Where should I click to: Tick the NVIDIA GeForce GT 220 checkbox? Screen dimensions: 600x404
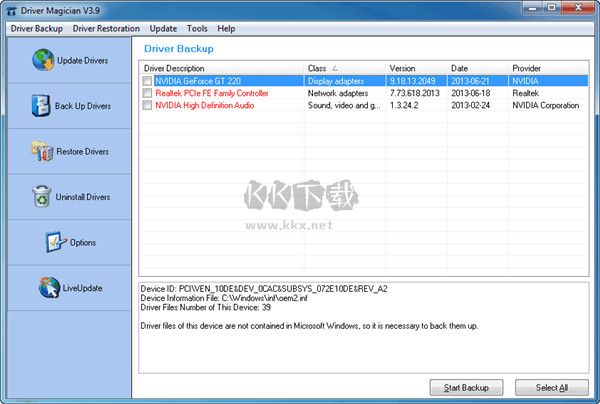(147, 81)
